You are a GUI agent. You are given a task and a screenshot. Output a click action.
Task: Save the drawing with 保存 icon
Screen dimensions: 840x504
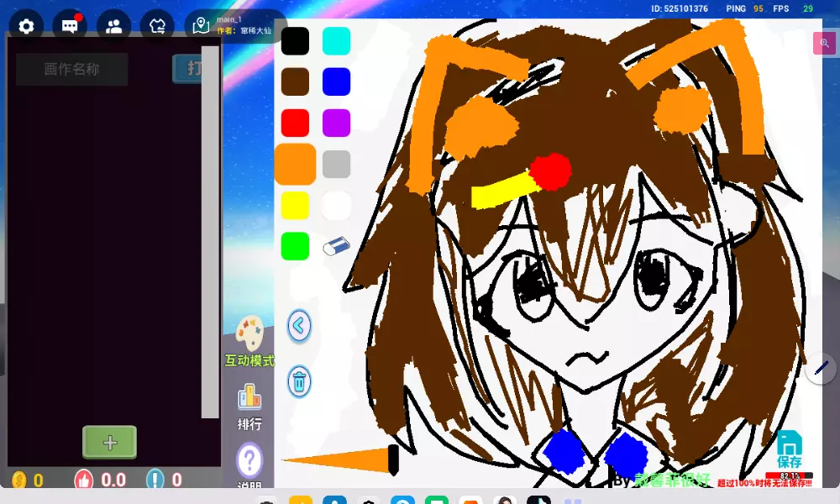pos(789,449)
